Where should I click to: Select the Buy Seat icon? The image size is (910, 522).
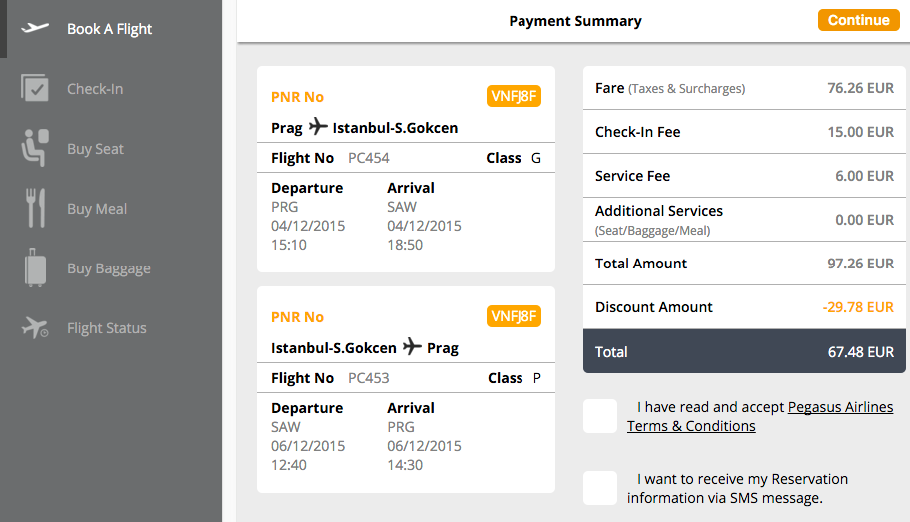tap(35, 147)
